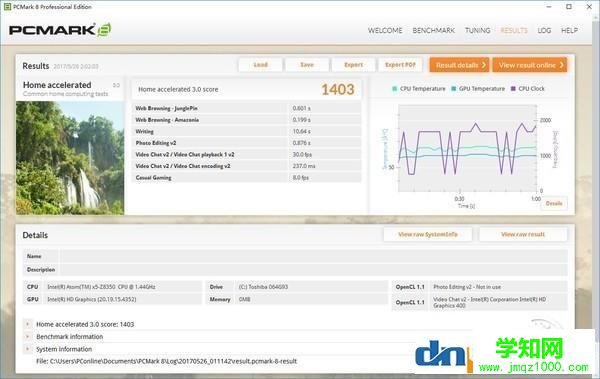
Task: Select Photo Editing v2 row
Action: click(246, 143)
